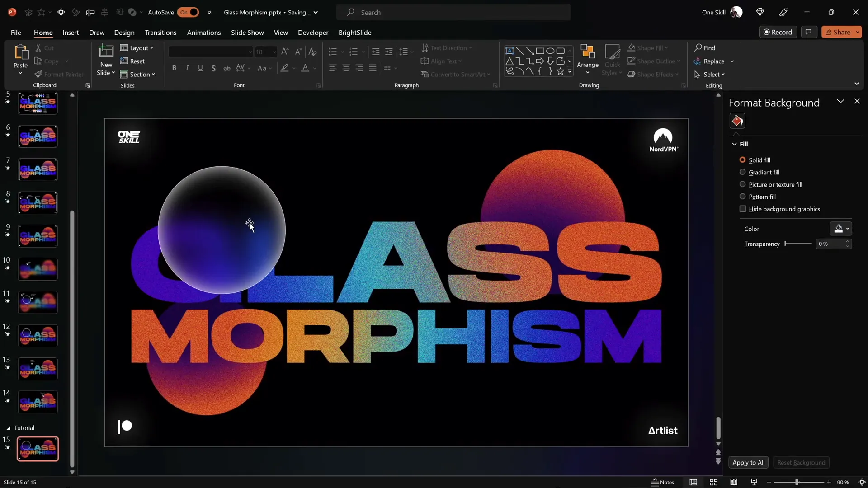Enable Hide background graphics
The width and height of the screenshot is (868, 488).
pos(743,209)
